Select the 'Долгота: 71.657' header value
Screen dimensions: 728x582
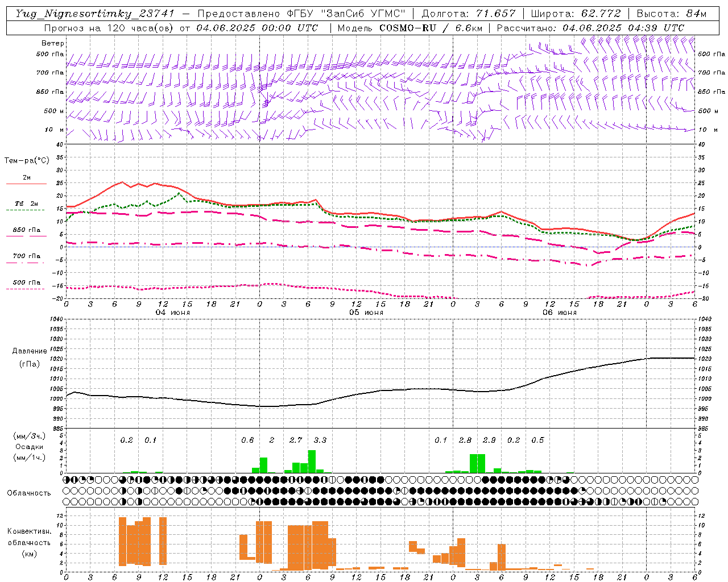point(469,14)
